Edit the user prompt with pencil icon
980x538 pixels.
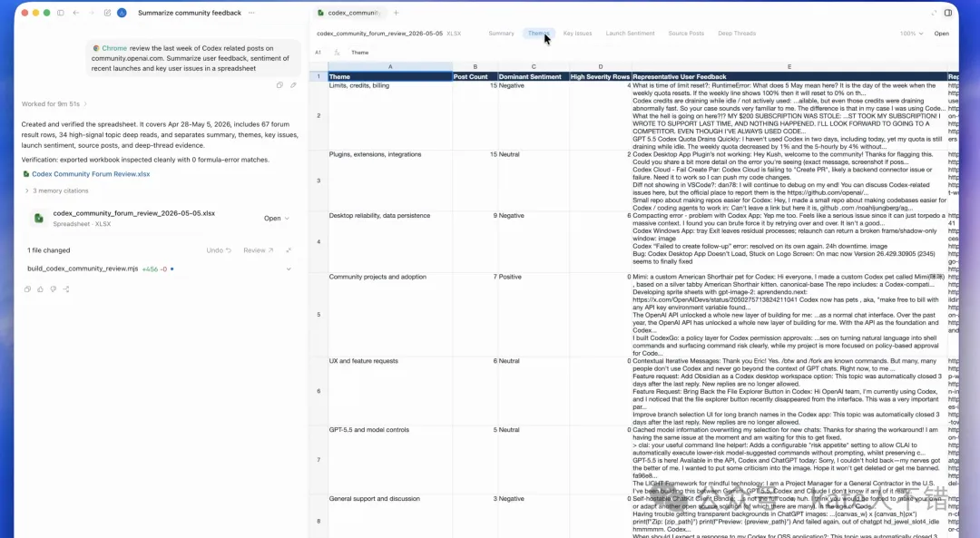293,85
